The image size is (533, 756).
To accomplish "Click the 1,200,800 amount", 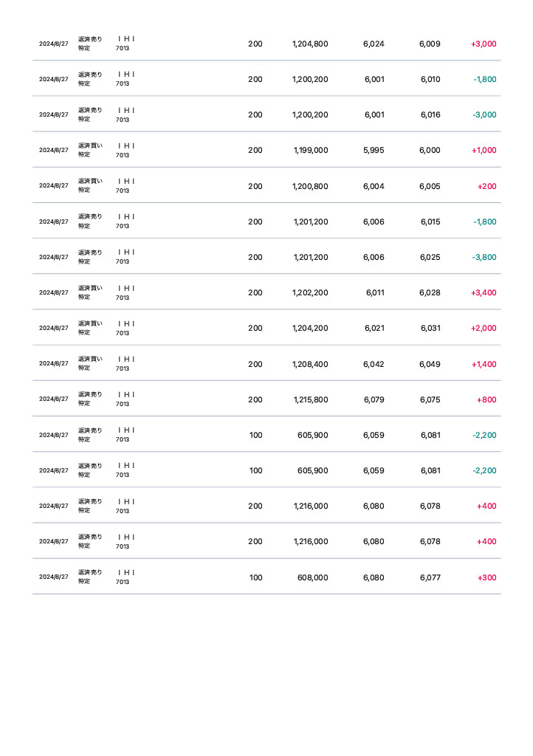I will click(310, 186).
